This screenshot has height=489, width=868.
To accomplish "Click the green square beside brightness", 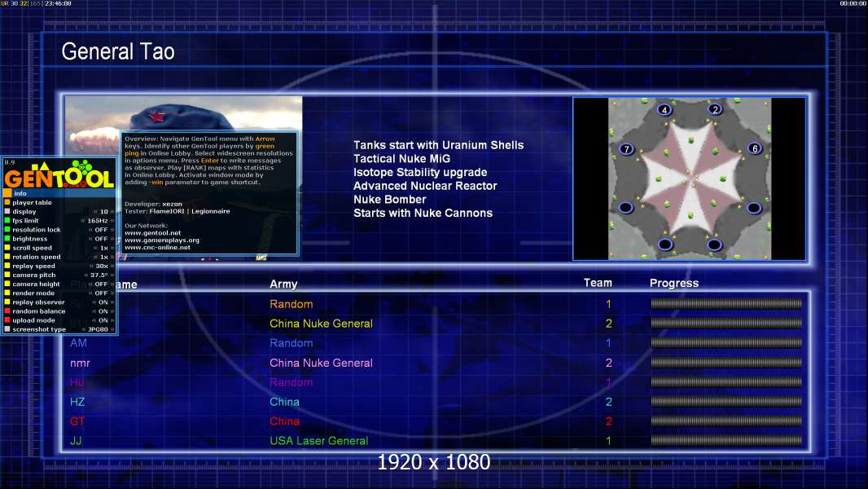I will 7,239.
